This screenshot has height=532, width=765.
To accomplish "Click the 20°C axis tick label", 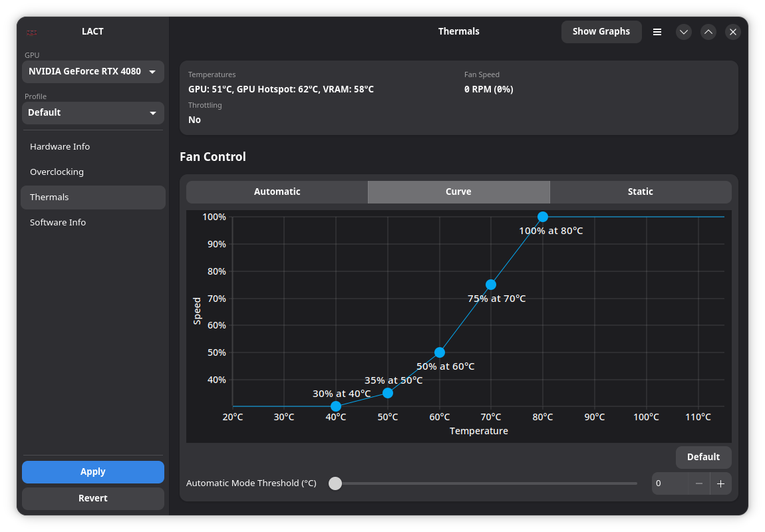I will pyautogui.click(x=233, y=417).
